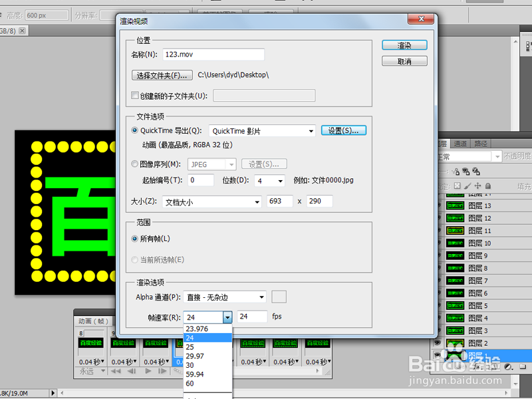Click new adjustment layer icon in Layers panel
Image resolution: width=532 pixels, height=399 pixels.
point(508,367)
